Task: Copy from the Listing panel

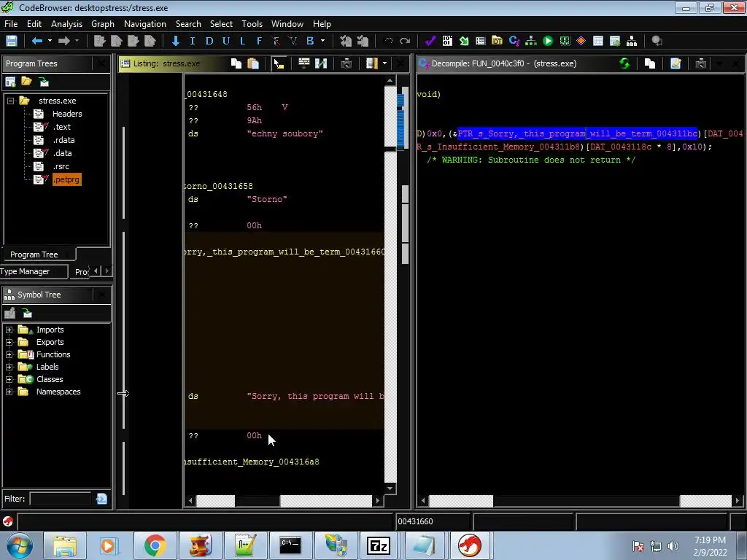Action: [x=236, y=63]
